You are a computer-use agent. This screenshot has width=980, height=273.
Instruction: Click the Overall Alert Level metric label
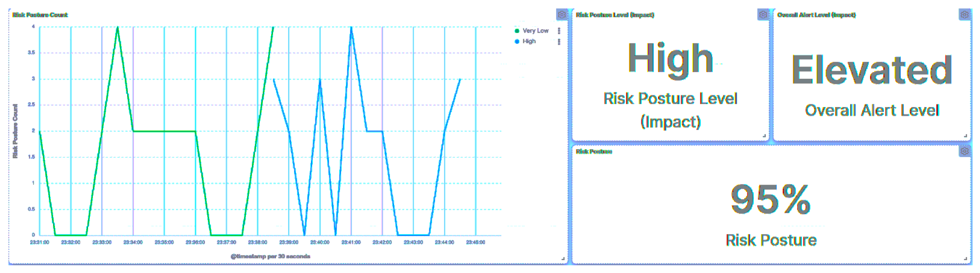coord(872,110)
